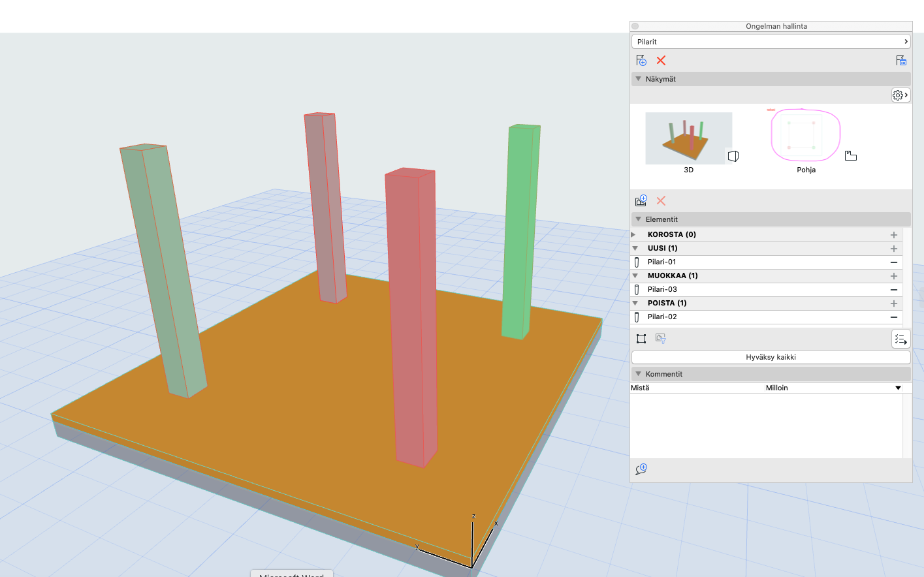Add selection to KOROSTA with plus icon
The width and height of the screenshot is (924, 577).
point(894,235)
